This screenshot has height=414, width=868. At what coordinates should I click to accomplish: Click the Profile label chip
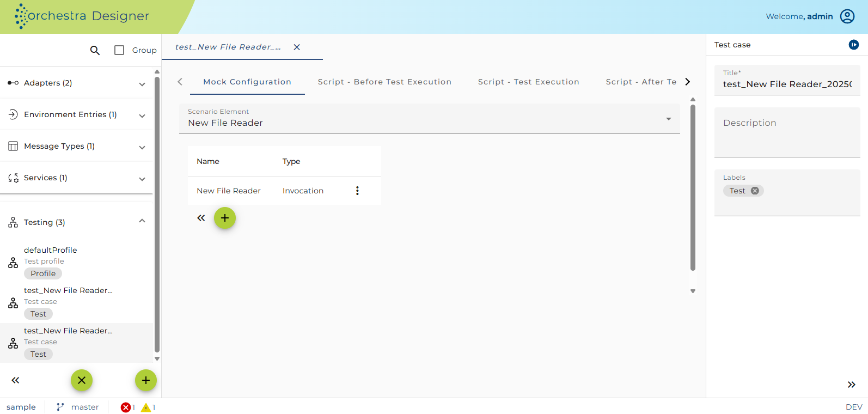coord(43,273)
